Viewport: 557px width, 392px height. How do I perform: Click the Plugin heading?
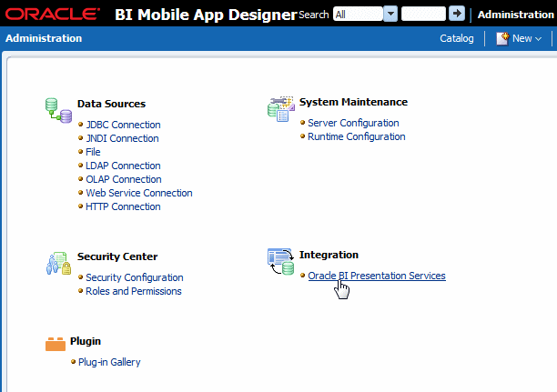86,341
